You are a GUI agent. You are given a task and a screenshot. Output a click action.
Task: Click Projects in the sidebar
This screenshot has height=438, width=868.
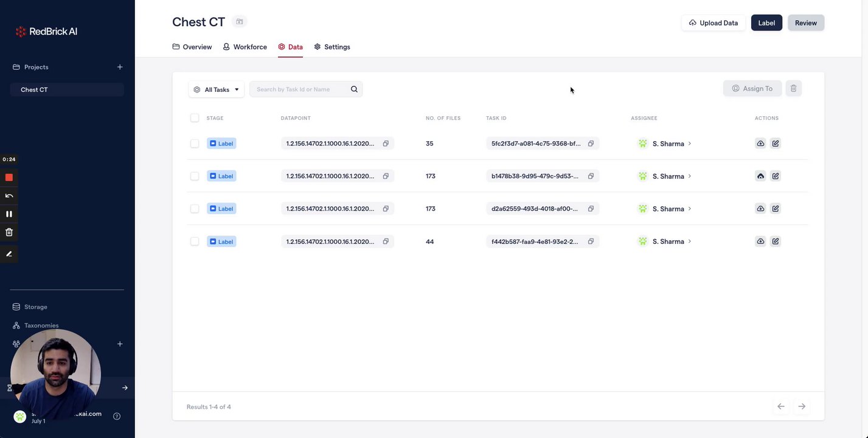coord(30,67)
